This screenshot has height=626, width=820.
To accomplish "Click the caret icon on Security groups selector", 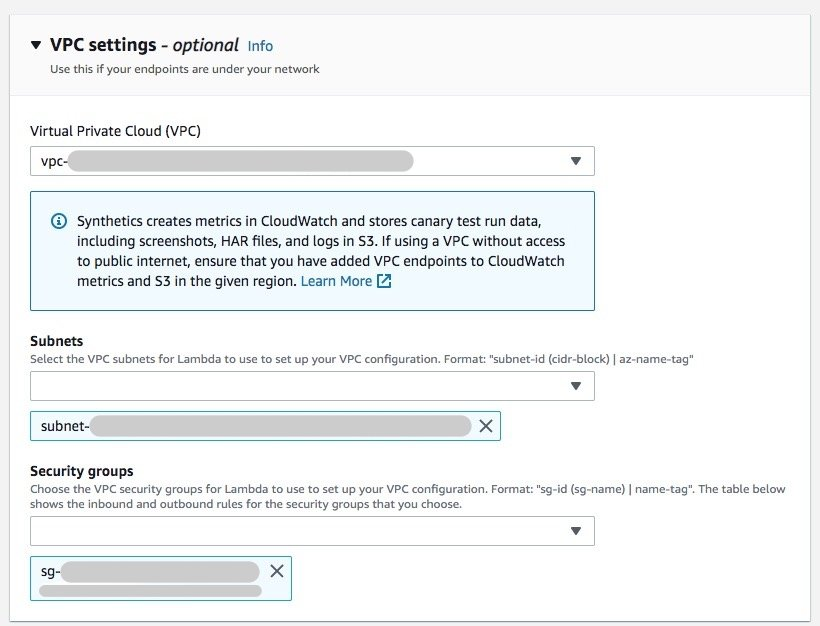I will [x=577, y=531].
